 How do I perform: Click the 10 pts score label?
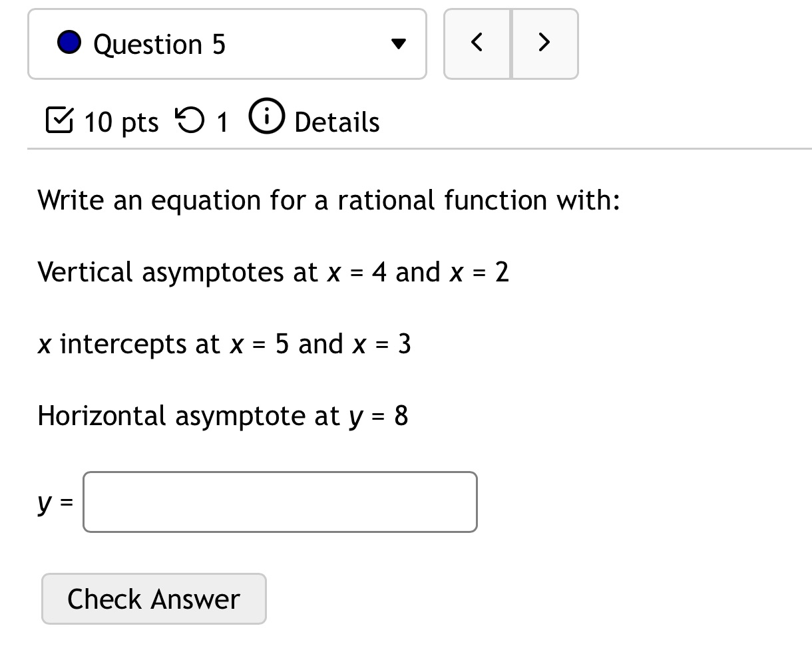coord(120,121)
